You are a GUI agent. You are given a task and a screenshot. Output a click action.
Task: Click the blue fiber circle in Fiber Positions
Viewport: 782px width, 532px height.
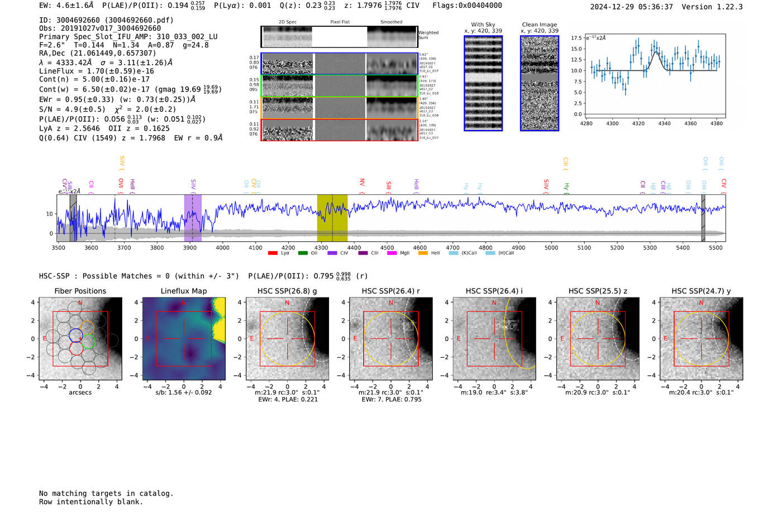pos(76,336)
